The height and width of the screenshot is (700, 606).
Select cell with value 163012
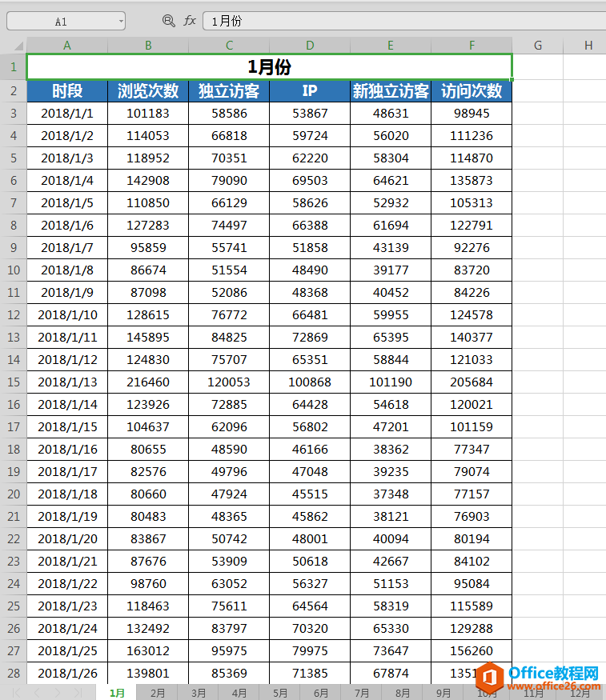(x=148, y=651)
